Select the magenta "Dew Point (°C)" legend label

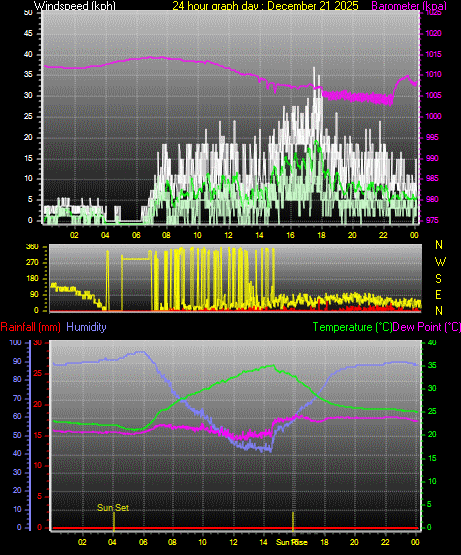point(427,327)
